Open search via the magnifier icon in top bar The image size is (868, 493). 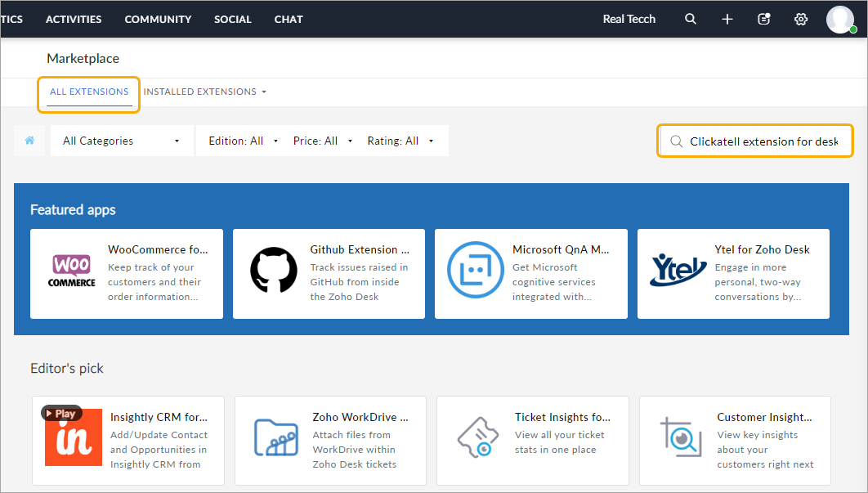691,19
